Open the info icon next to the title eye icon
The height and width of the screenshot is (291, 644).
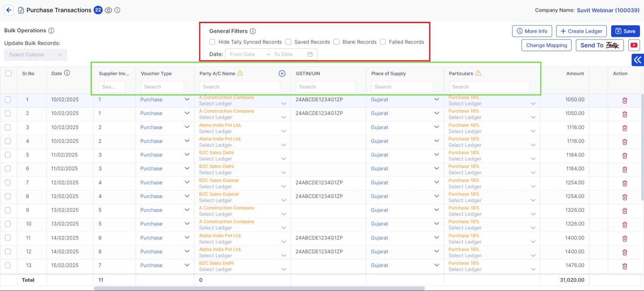coord(117,10)
